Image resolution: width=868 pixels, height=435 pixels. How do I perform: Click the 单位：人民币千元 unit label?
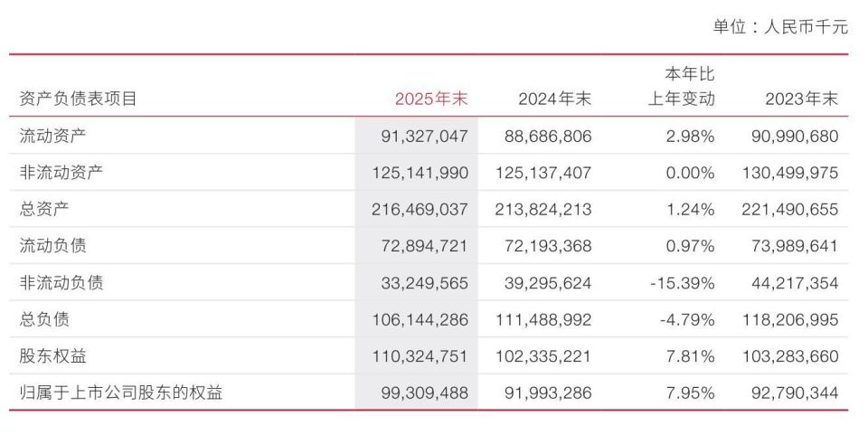780,27
